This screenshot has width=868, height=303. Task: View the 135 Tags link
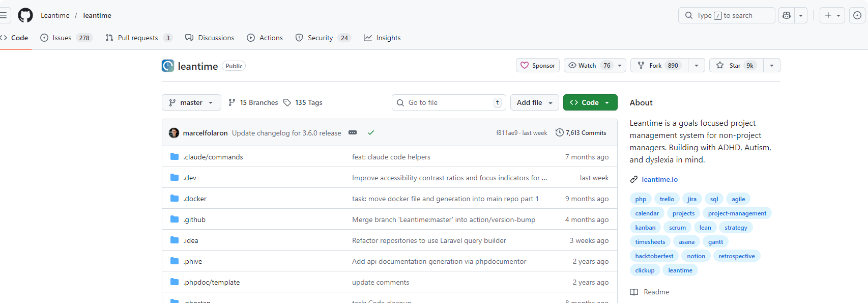[x=303, y=102]
